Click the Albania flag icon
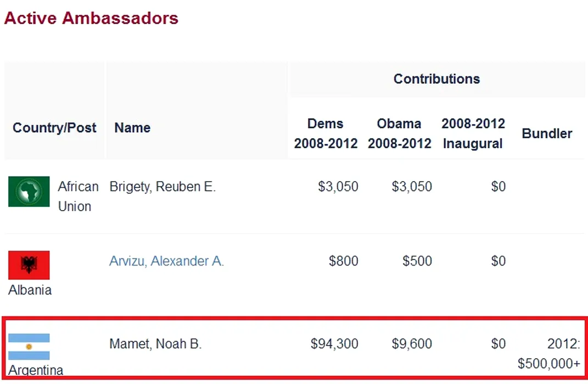Viewport: 588px width, 384px height. [x=29, y=265]
